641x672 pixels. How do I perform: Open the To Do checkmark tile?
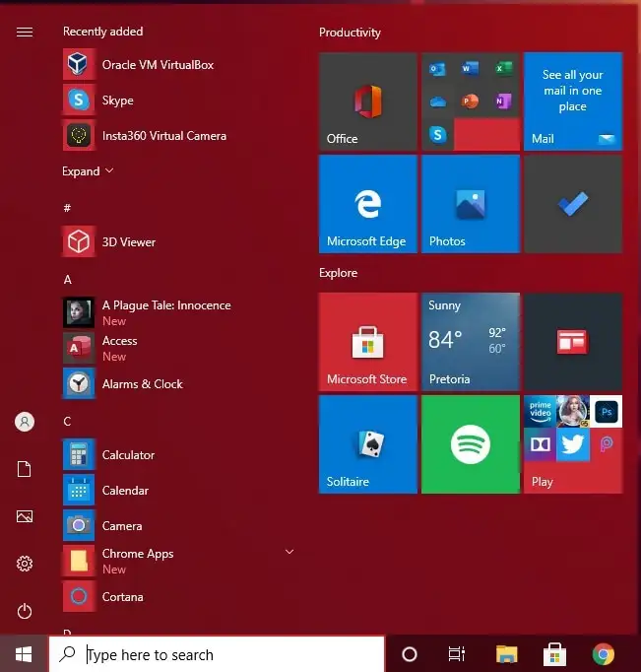point(573,204)
